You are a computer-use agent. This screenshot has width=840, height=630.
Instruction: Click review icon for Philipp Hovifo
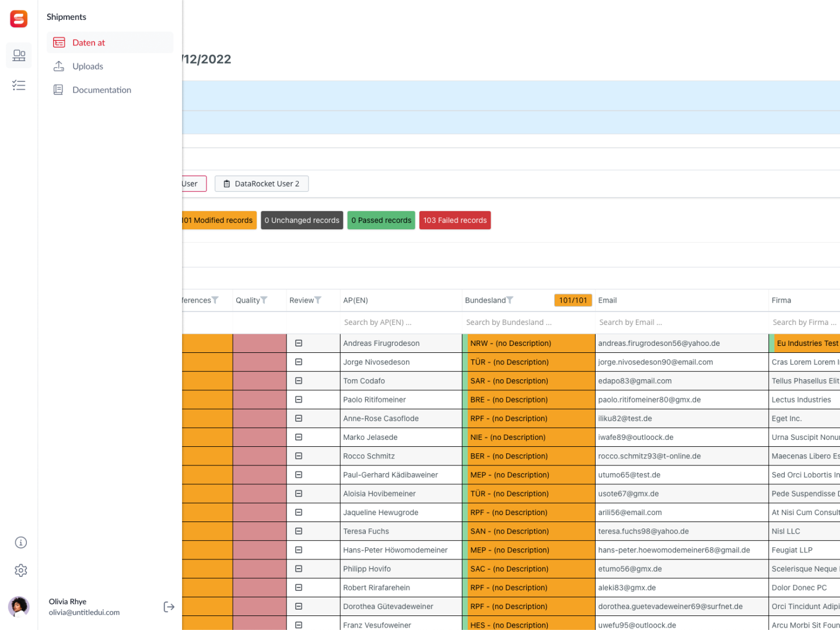(299, 569)
